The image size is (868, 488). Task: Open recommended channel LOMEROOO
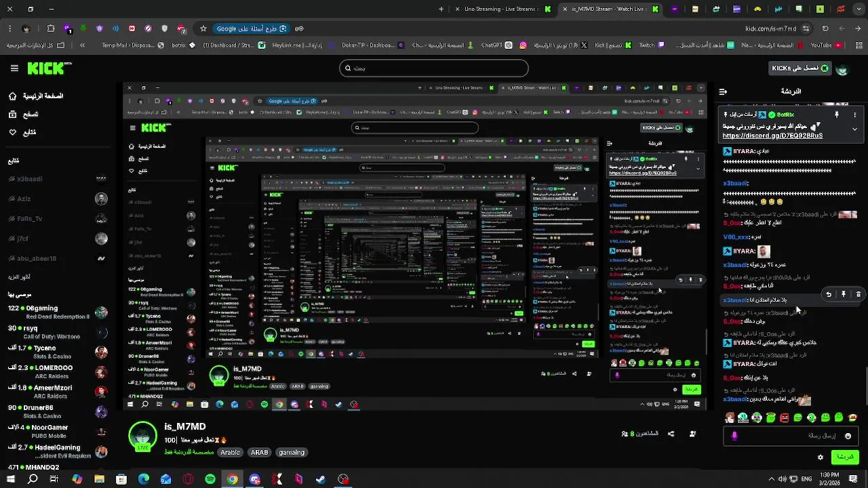pyautogui.click(x=58, y=371)
